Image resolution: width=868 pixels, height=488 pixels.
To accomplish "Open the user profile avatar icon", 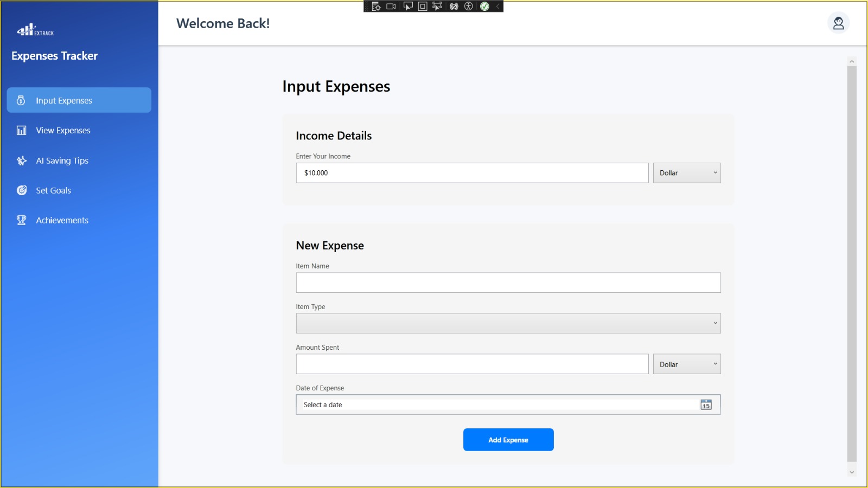I will [x=838, y=23].
